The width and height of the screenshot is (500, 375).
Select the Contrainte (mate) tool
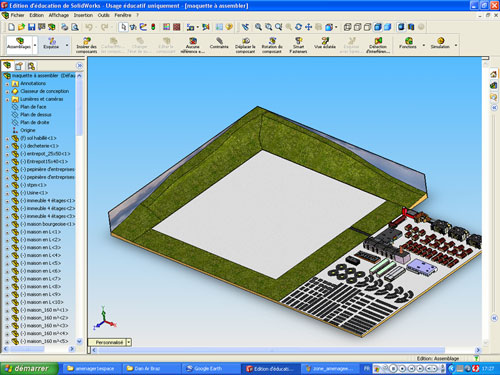click(219, 44)
